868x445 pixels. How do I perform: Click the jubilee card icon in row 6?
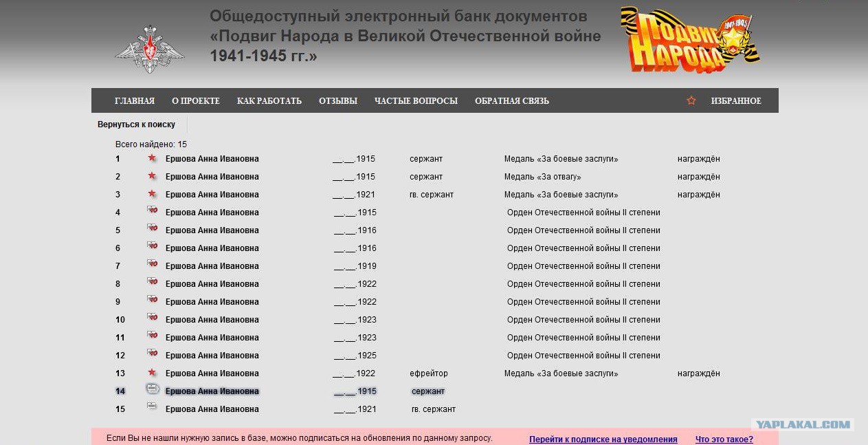(153, 247)
